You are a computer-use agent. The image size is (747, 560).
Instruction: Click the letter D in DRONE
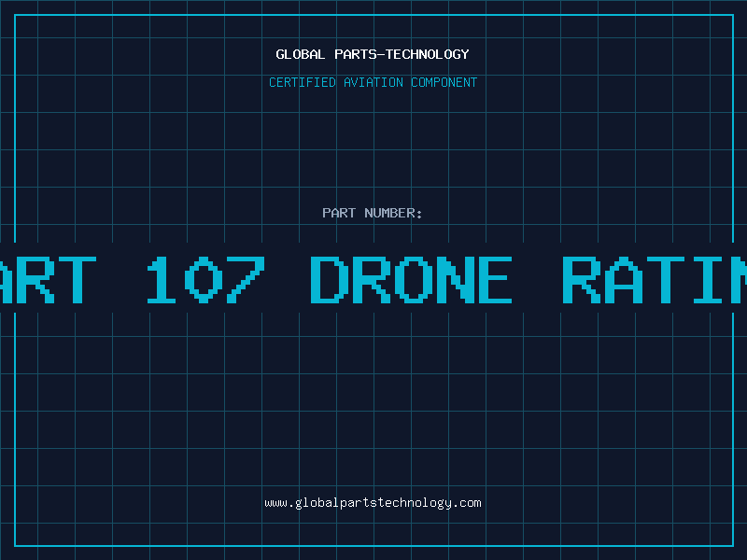327,279
